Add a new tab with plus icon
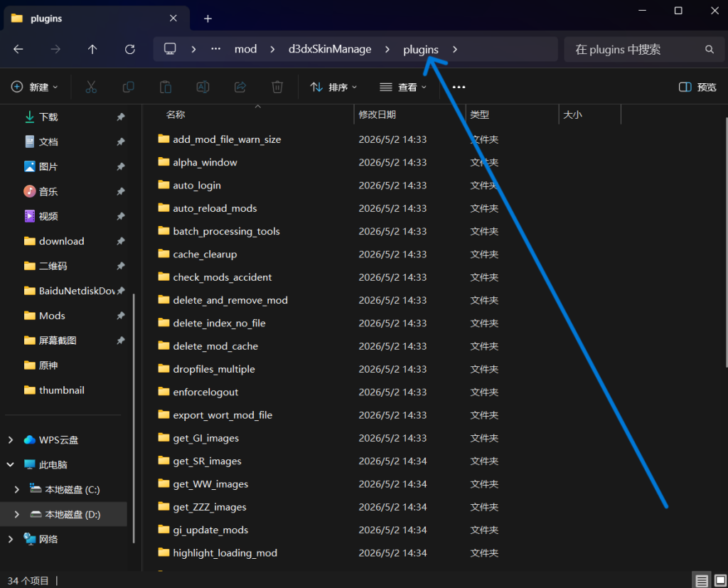 [208, 18]
